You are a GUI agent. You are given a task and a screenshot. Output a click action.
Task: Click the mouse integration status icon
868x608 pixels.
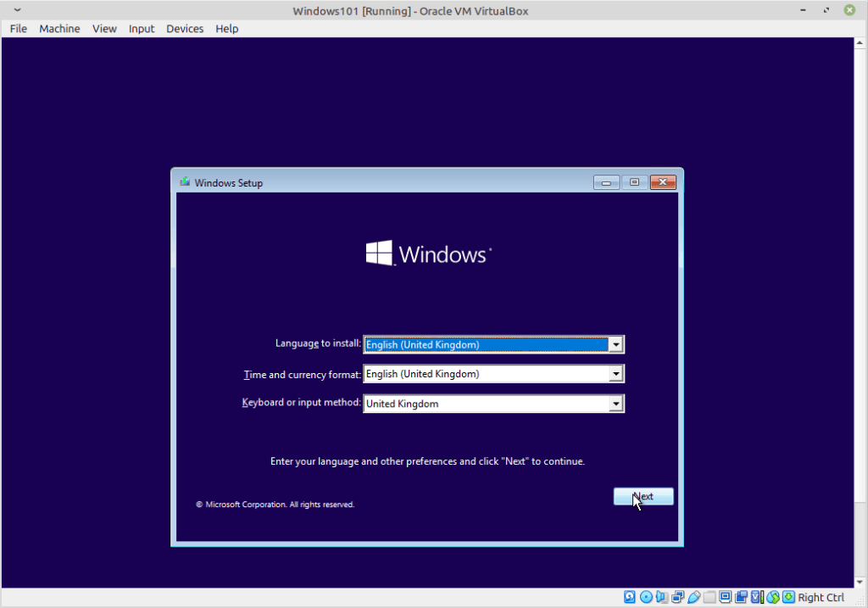pyautogui.click(x=773, y=597)
